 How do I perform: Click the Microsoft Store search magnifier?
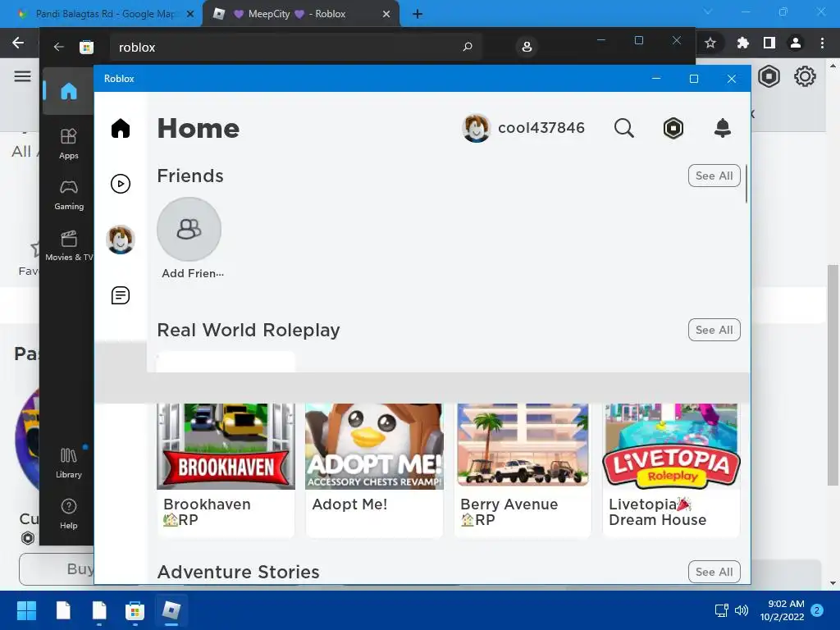click(x=468, y=47)
